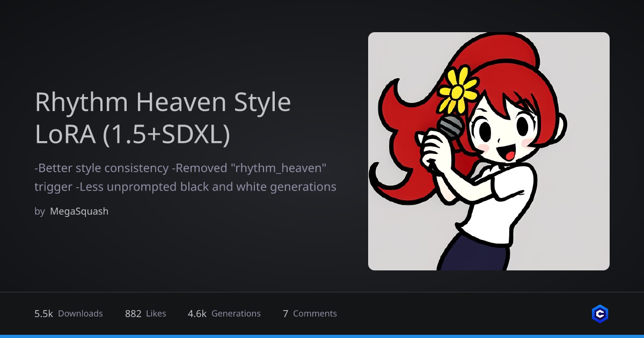
Task: Click the 'by' label before the author name
Action: [40, 211]
